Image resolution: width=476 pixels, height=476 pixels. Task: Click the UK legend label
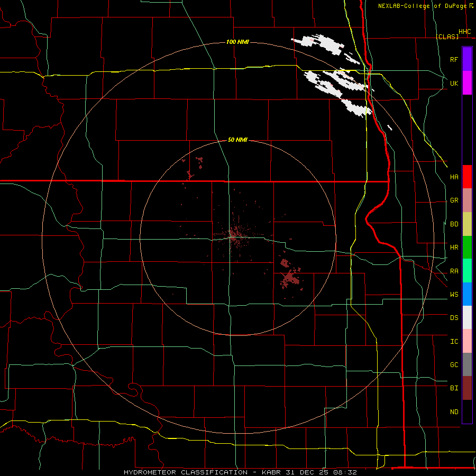tap(454, 83)
